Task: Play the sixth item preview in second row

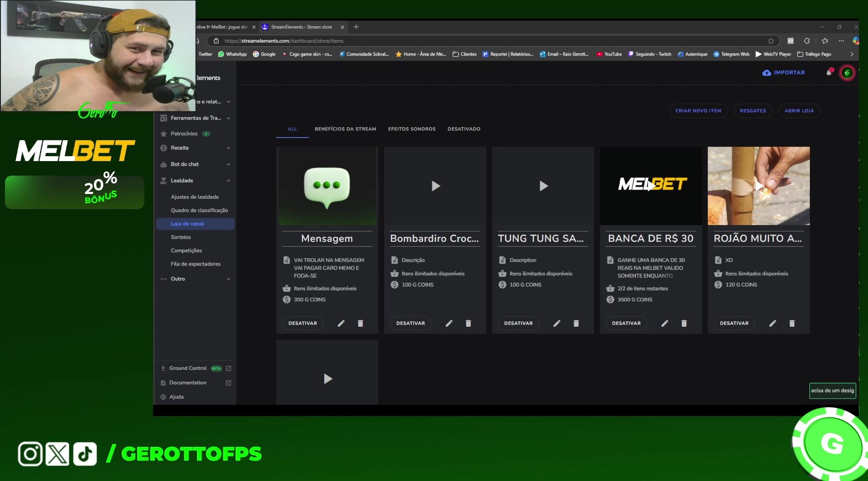Action: 327,379
